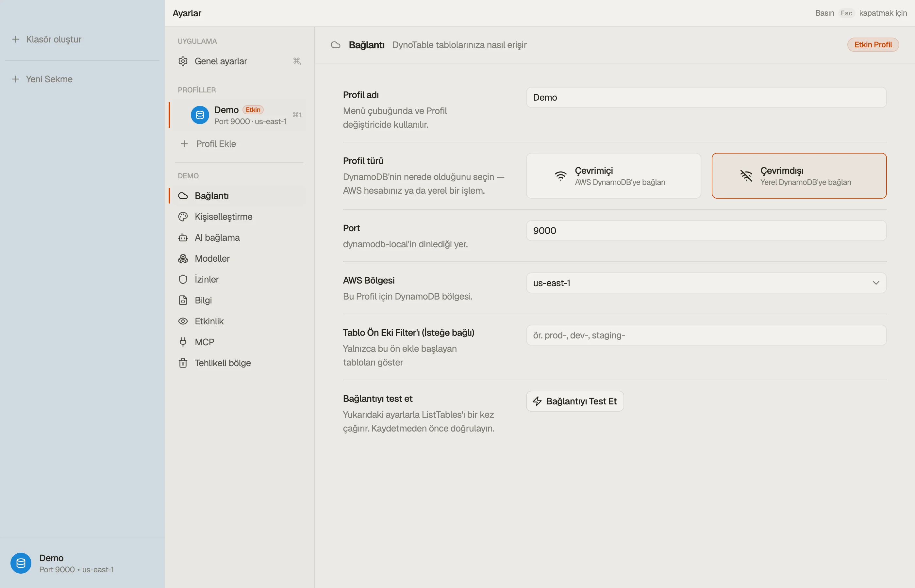
Task: Click the UYGULAMA section heading
Action: (x=197, y=41)
